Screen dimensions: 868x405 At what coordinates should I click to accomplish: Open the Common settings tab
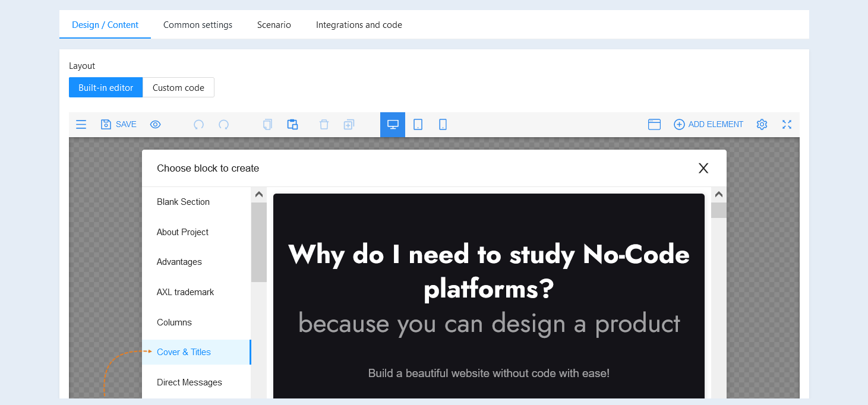point(198,25)
